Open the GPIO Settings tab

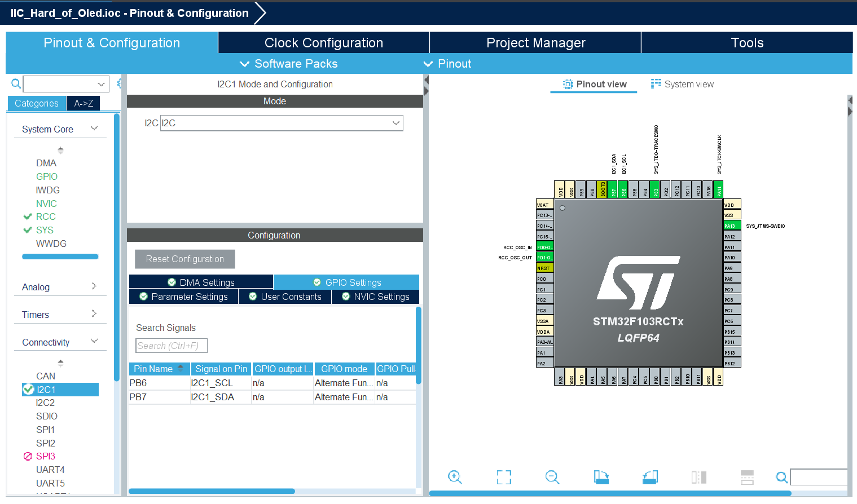pyautogui.click(x=346, y=282)
